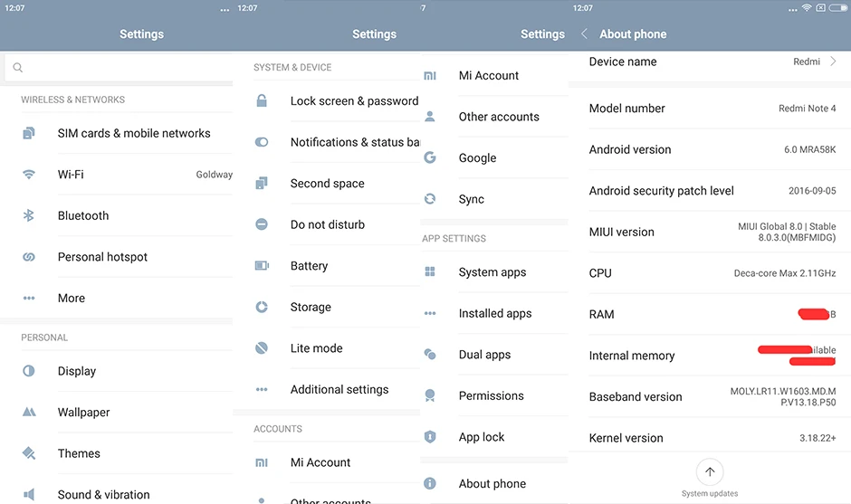Tap the Sync arrows icon
Image resolution: width=851 pixels, height=504 pixels.
430,198
